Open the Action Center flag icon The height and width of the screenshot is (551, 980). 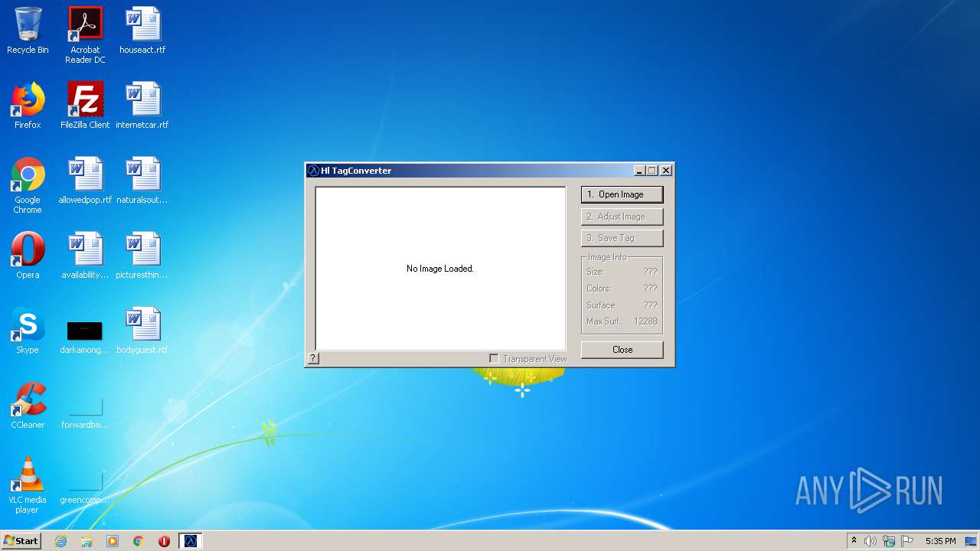click(907, 541)
